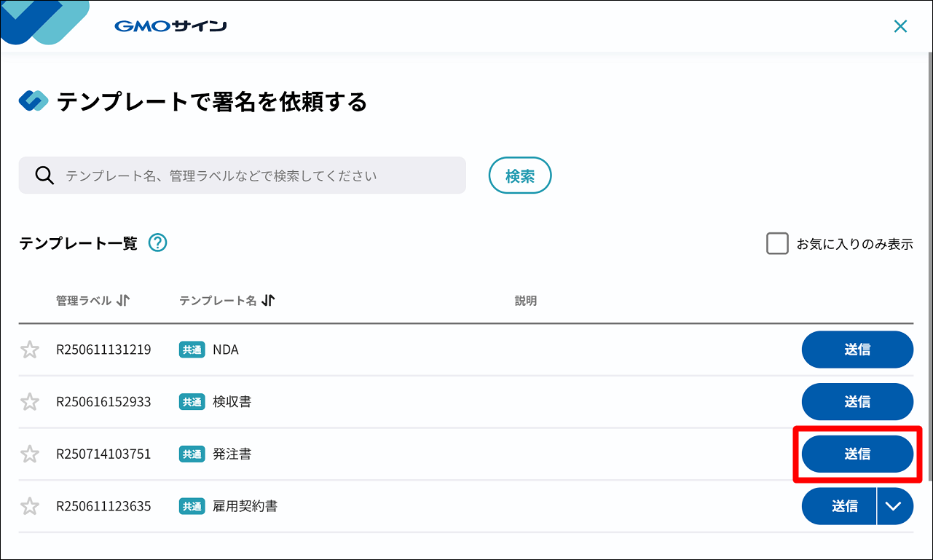Image resolution: width=933 pixels, height=560 pixels.
Task: Click the GMOサイン logo
Action: pos(170,27)
